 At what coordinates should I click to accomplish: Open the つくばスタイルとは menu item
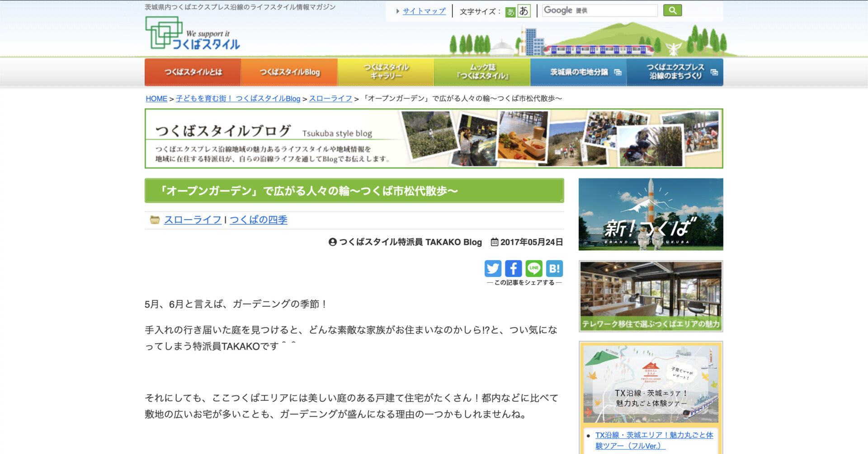[193, 72]
